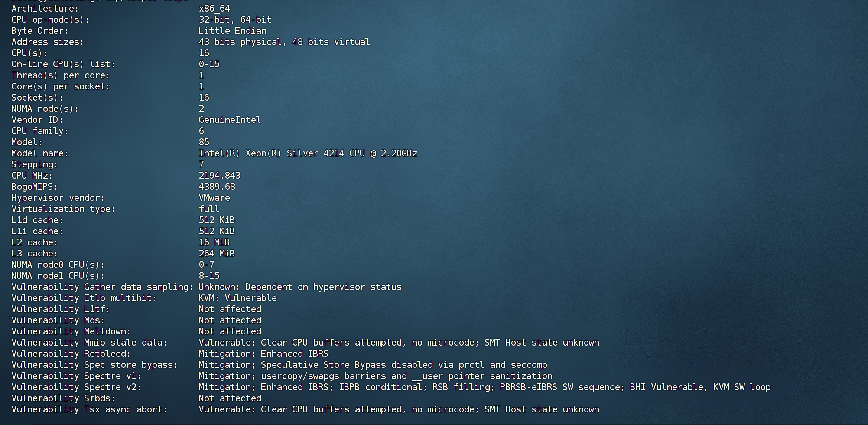Image resolution: width=868 pixels, height=425 pixels.
Task: Click the '0-15' on-line CPU list value
Action: 209,64
